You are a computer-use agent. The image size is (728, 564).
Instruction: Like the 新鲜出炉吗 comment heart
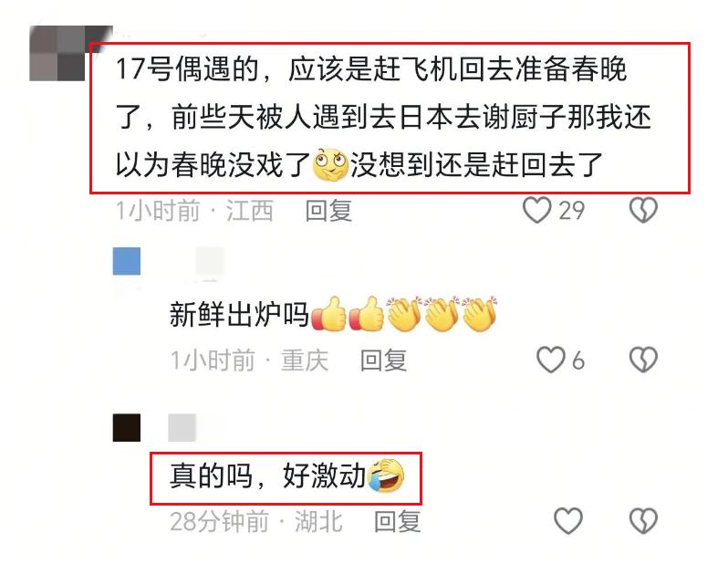(x=551, y=360)
